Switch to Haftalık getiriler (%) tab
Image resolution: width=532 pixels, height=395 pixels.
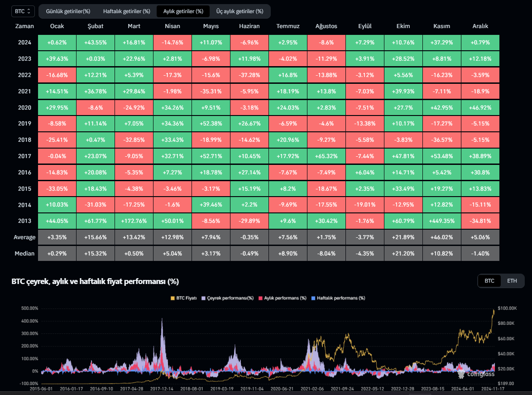click(x=126, y=11)
